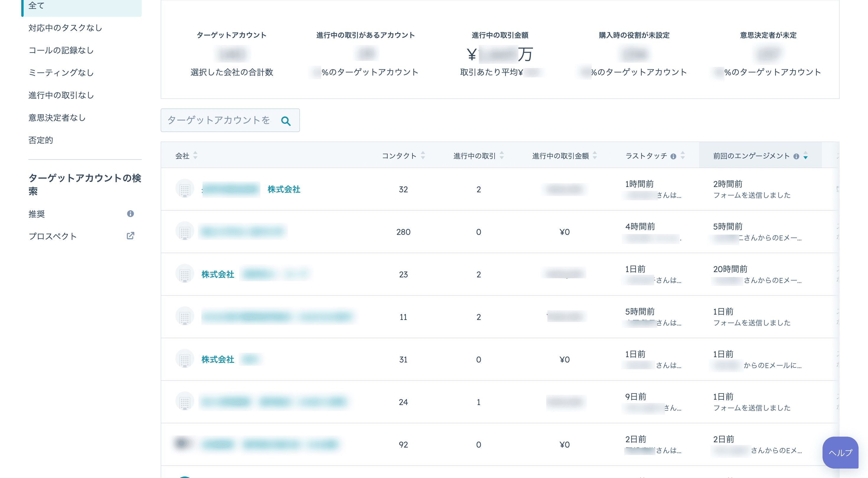The image size is (868, 478).
Task: Open プロスペクト link
Action: (53, 236)
